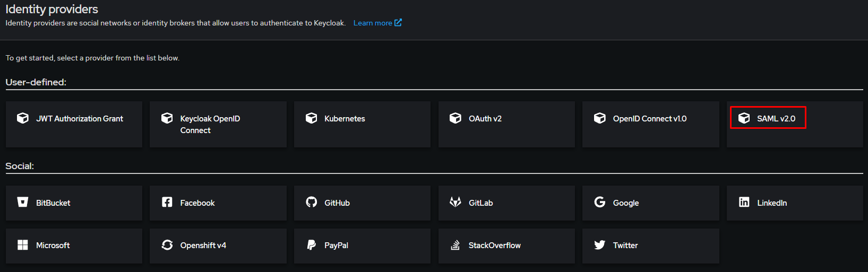This screenshot has width=868, height=272.
Task: Click the Microsoft windows logo icon
Action: (x=23, y=245)
